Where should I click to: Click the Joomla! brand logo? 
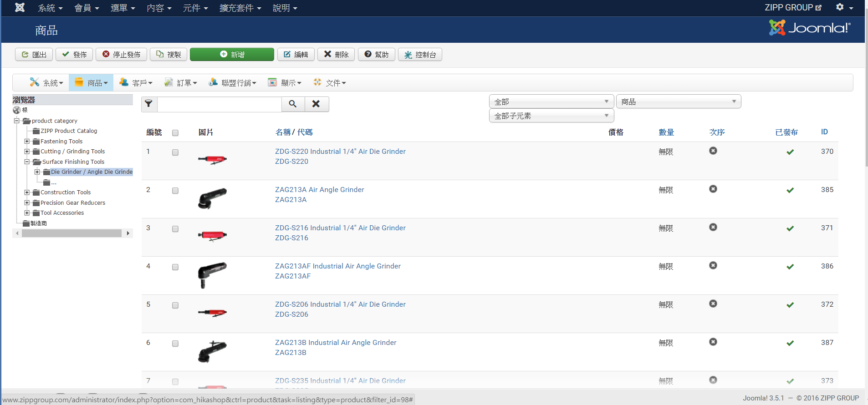(x=810, y=28)
